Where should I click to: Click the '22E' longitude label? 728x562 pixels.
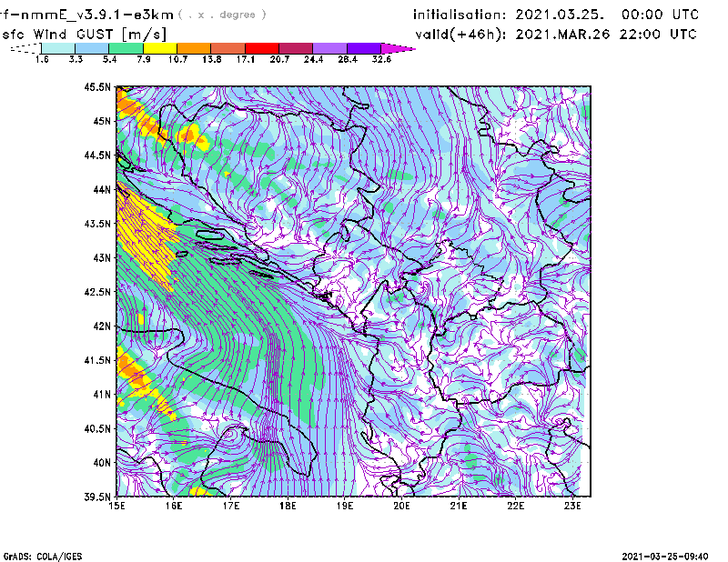pyautogui.click(x=516, y=506)
